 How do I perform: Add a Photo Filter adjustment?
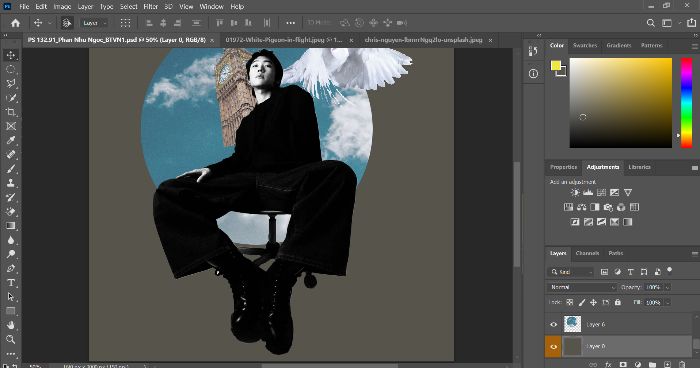point(608,207)
